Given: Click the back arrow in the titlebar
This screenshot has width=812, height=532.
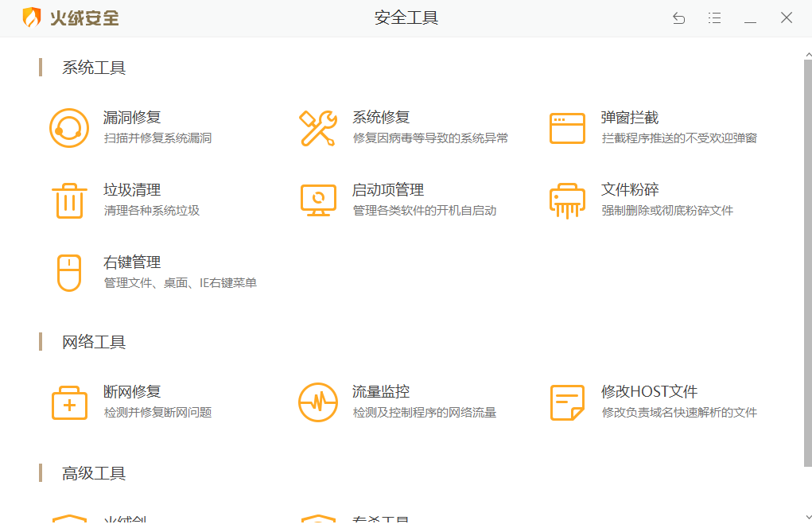Looking at the screenshot, I should 678,17.
